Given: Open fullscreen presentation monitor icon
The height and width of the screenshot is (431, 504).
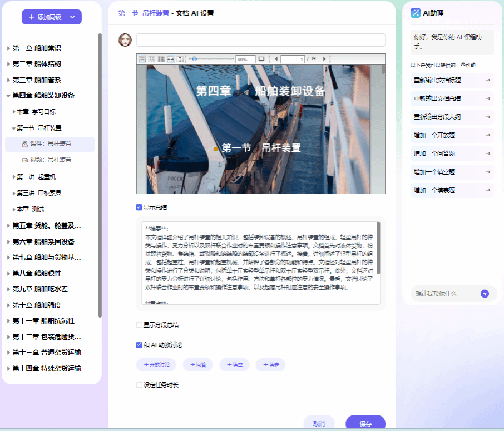Looking at the screenshot, I should click(x=261, y=59).
